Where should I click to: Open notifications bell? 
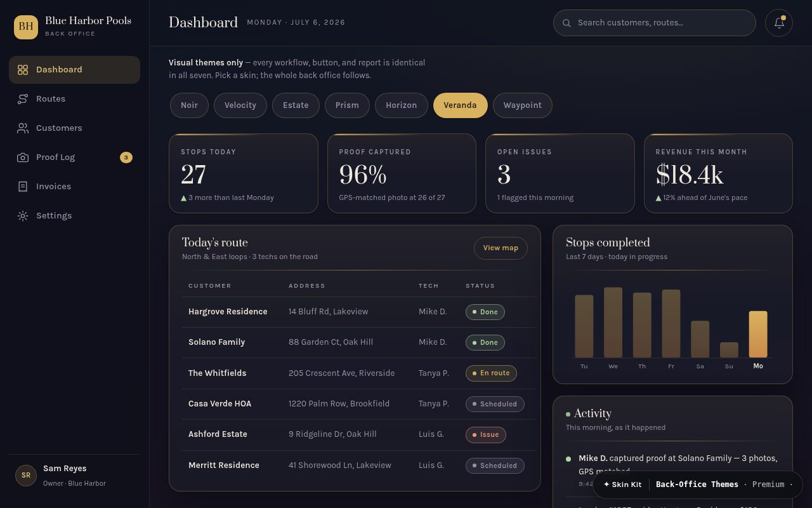779,23
